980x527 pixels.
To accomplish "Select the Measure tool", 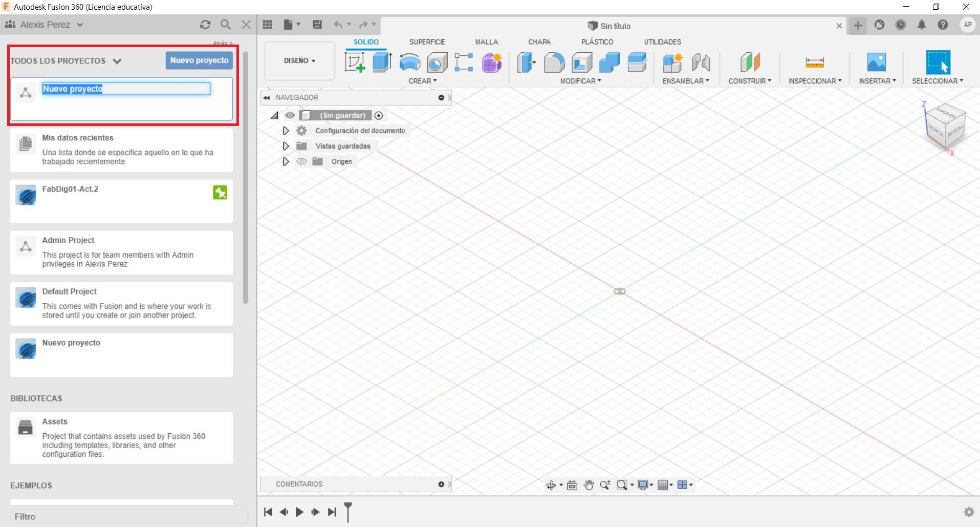I will (815, 62).
